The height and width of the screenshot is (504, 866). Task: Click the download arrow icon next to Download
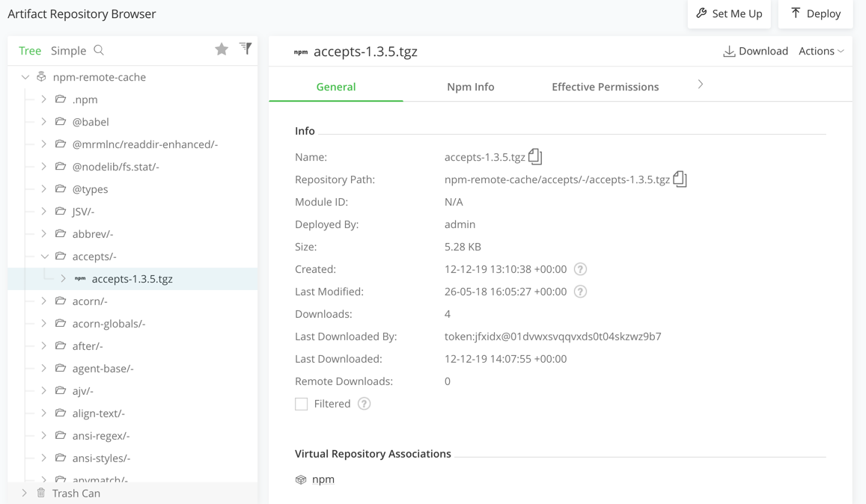click(729, 50)
